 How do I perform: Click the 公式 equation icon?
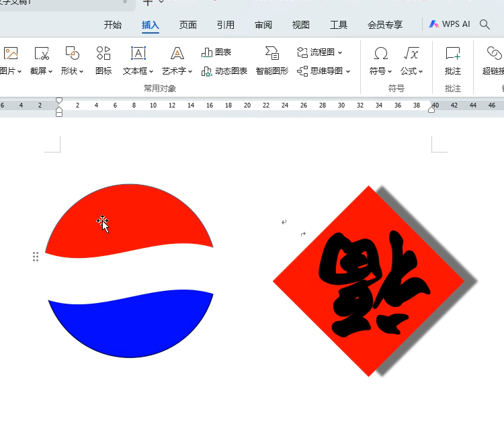point(411,53)
